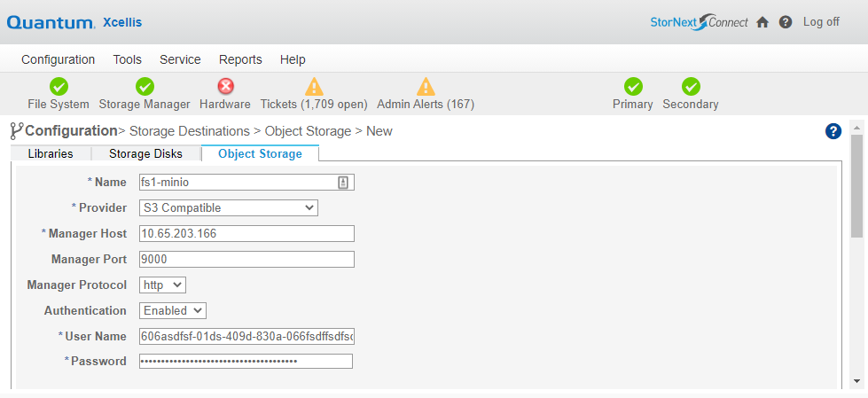Open Admin Alerts warning icon

pyautogui.click(x=426, y=86)
